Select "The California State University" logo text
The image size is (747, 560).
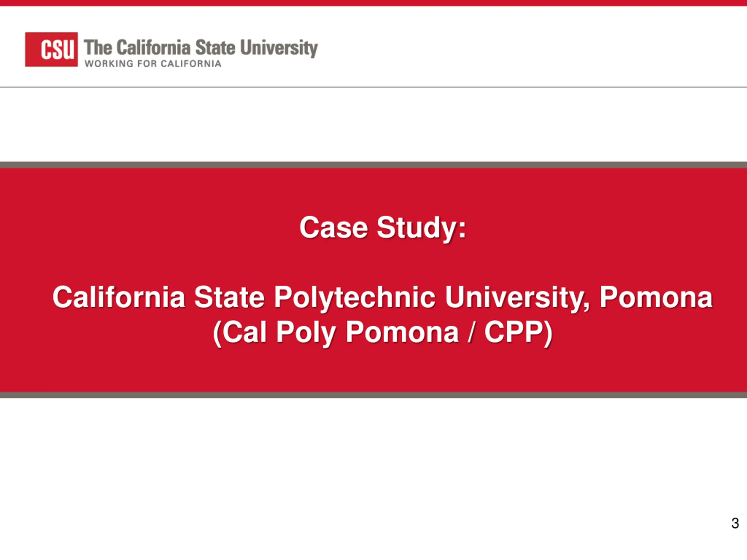click(201, 48)
